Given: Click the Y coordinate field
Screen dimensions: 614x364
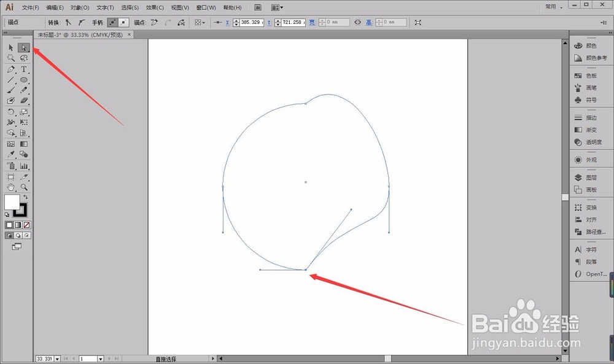Looking at the screenshot, I should tap(293, 23).
